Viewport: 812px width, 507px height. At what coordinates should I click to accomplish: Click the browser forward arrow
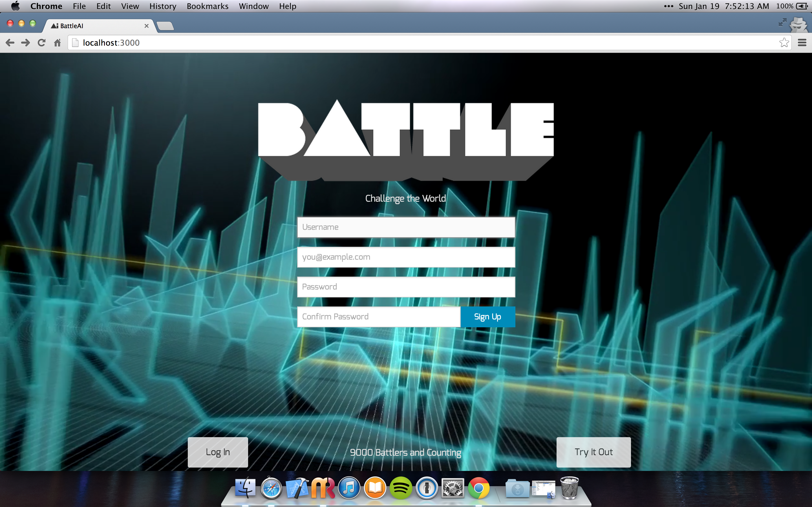(x=25, y=43)
